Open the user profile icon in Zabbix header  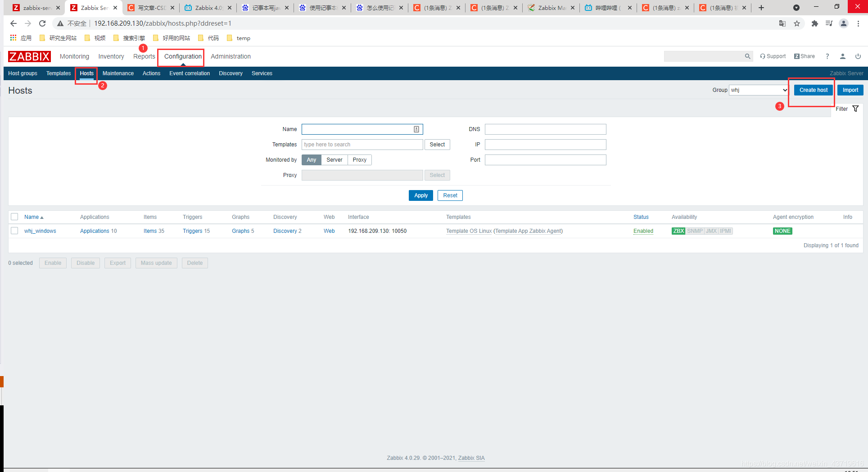[842, 56]
